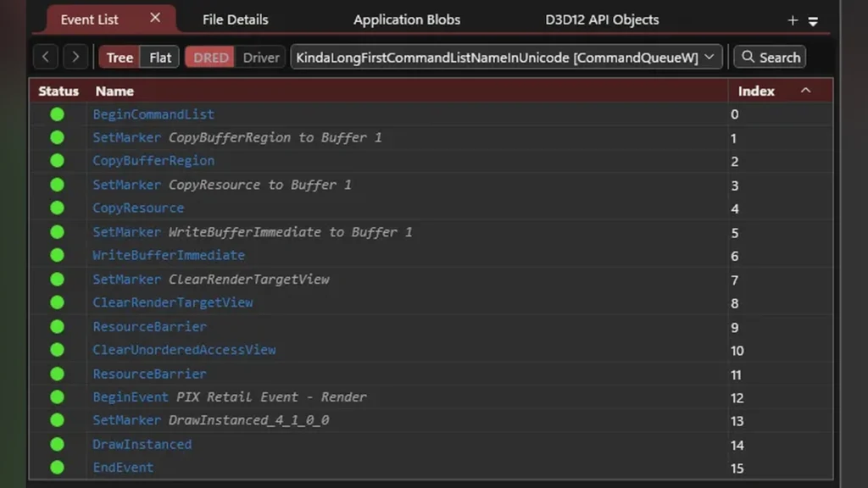Screen dimensions: 868x488
Task: Switch to Tree view mode
Action: click(120, 57)
